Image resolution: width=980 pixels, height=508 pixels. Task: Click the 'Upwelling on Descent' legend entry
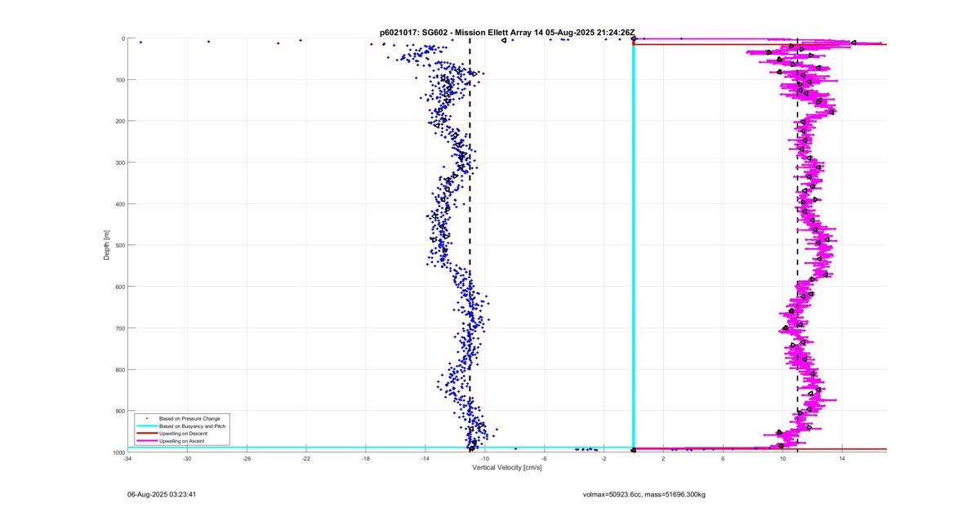click(x=184, y=433)
